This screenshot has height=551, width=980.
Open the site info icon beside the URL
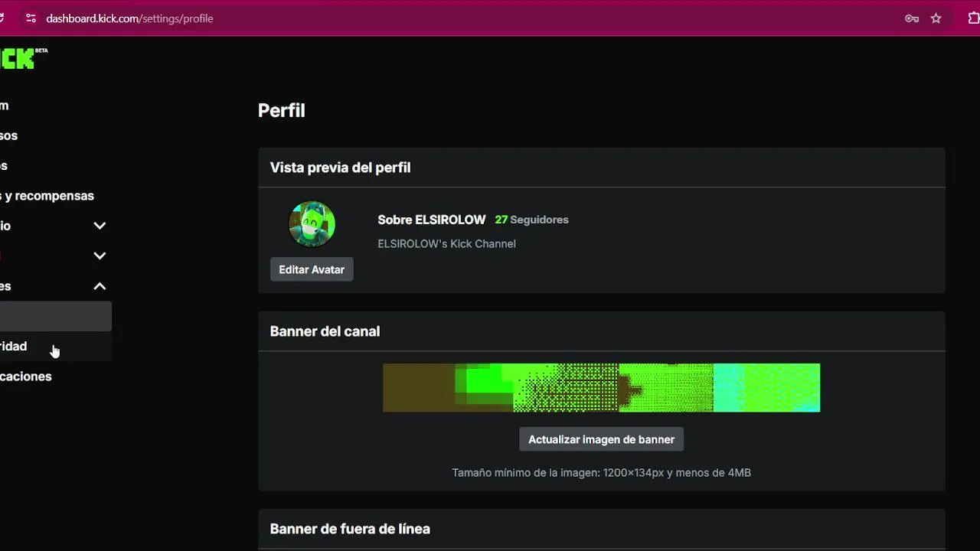pyautogui.click(x=31, y=18)
